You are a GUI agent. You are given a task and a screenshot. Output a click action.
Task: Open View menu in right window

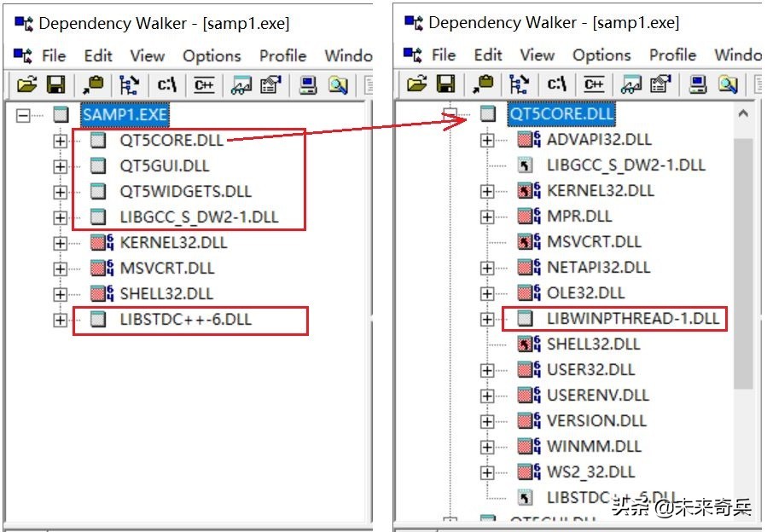(537, 55)
